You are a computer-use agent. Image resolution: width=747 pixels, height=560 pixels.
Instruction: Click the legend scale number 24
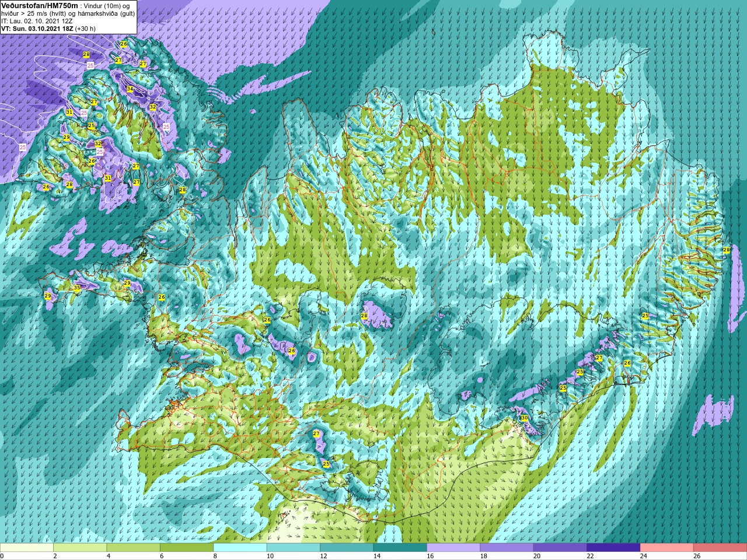[644, 556]
